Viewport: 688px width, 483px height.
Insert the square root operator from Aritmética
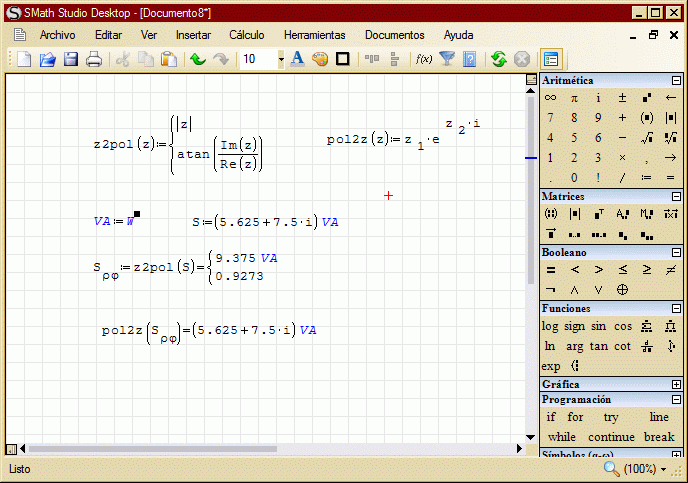pyautogui.click(x=647, y=138)
